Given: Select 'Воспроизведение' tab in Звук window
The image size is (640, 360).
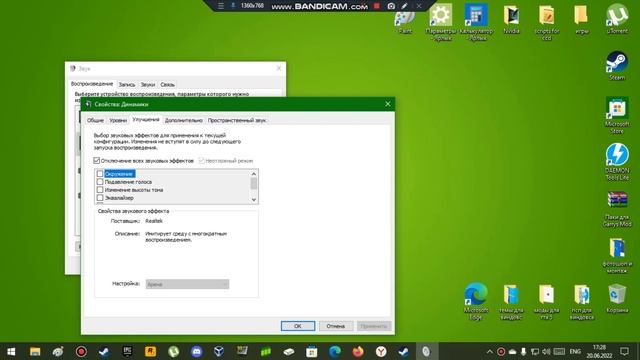Looking at the screenshot, I should pos(92,84).
